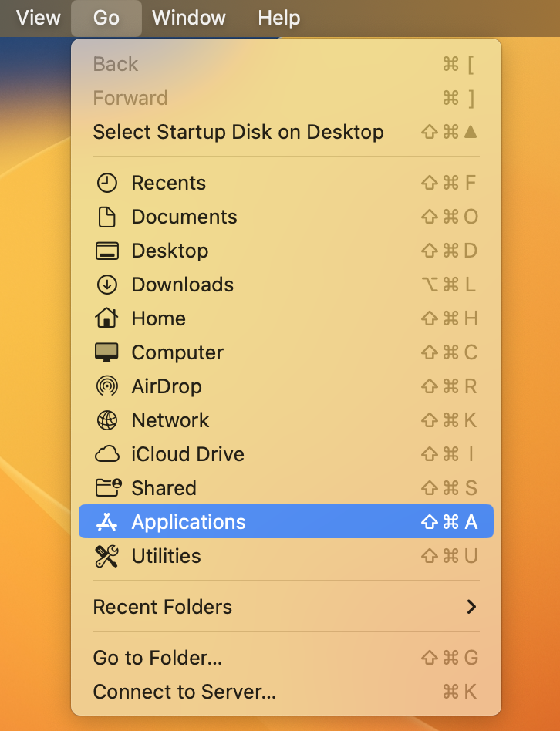The height and width of the screenshot is (731, 560).
Task: Click the Recents clock icon
Action: click(x=106, y=183)
